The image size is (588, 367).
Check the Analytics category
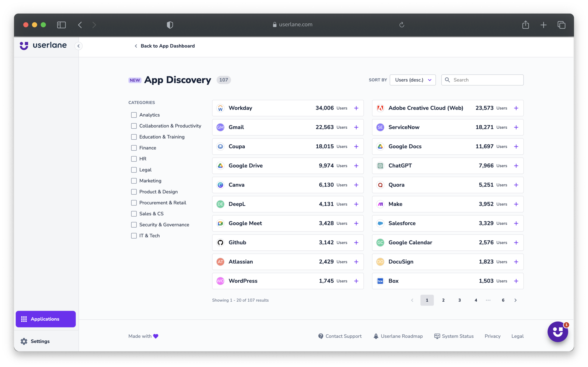pos(134,115)
